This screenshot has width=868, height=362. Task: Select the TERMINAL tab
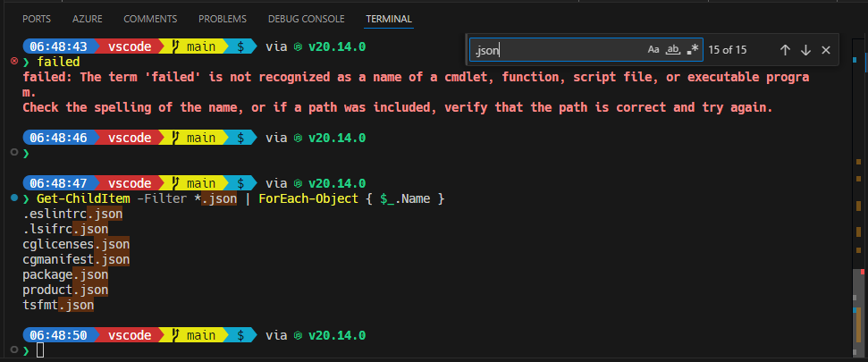coord(391,18)
